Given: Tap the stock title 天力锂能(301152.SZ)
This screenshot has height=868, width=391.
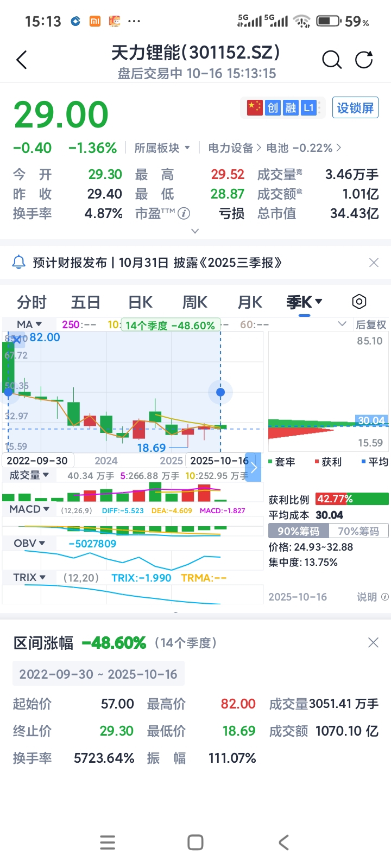Looking at the screenshot, I should (196, 52).
